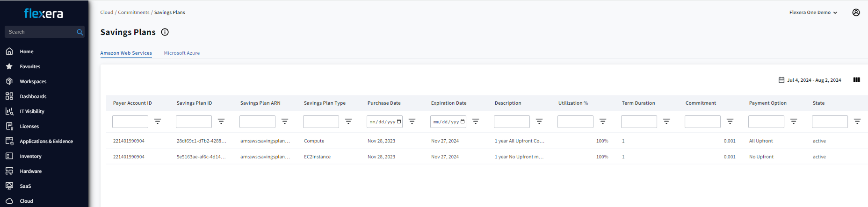Click the search magnifier icon
Screen dimensions: 868x207
tap(80, 32)
